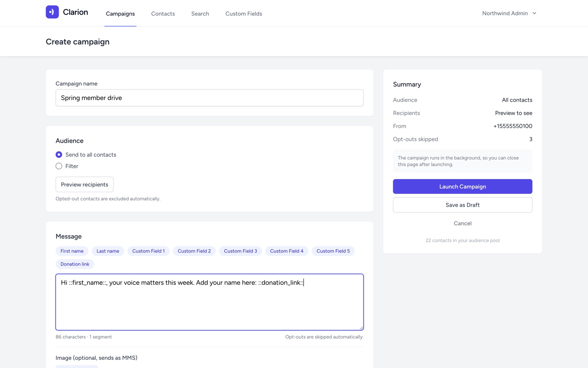Click the Save as Draft button

462,205
